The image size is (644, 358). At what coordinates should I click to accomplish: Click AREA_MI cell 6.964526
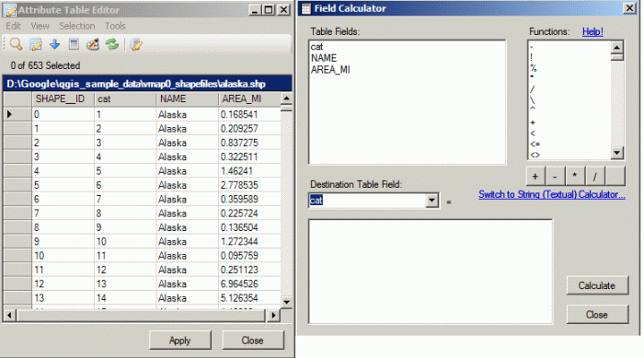(249, 283)
